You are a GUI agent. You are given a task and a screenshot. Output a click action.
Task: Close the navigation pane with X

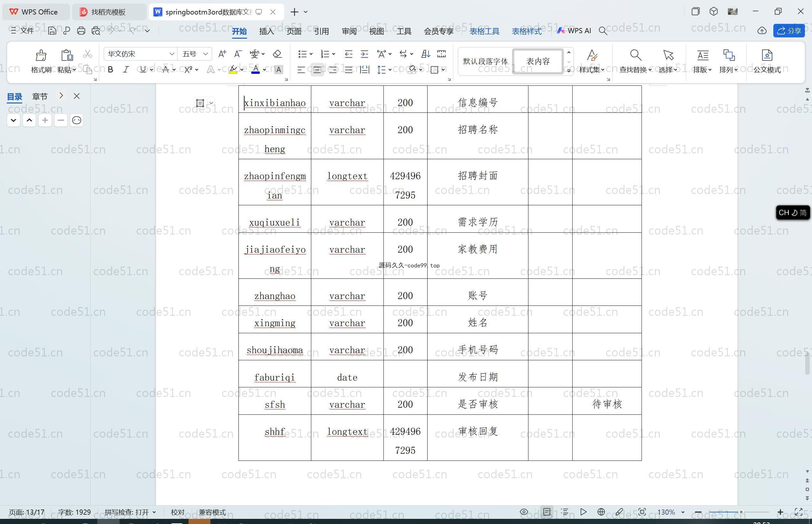[x=77, y=96]
